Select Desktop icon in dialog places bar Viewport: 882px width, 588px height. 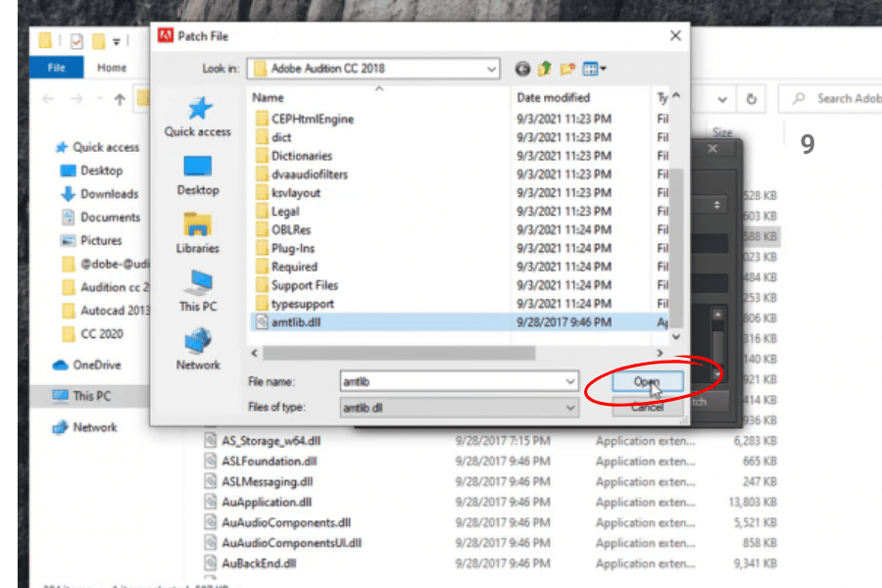[x=198, y=174]
